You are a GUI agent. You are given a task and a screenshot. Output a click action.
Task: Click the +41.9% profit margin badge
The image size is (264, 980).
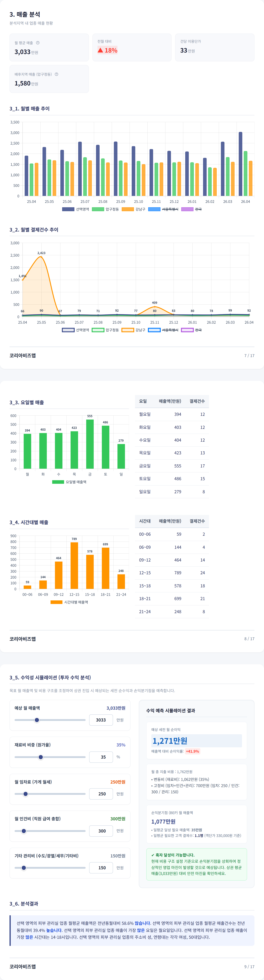(x=192, y=751)
